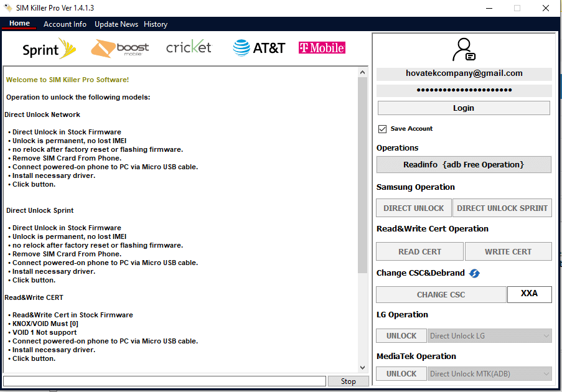This screenshot has height=392, width=562.
Task: Click the CHANGE CSC button
Action: tap(441, 294)
